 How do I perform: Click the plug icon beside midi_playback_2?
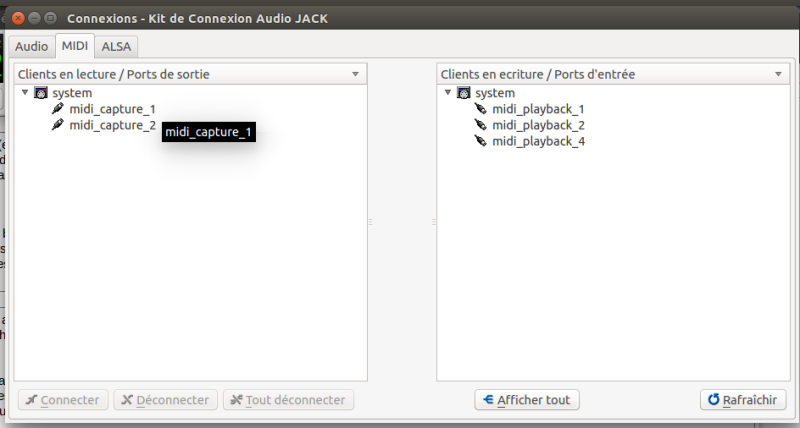[x=481, y=125]
